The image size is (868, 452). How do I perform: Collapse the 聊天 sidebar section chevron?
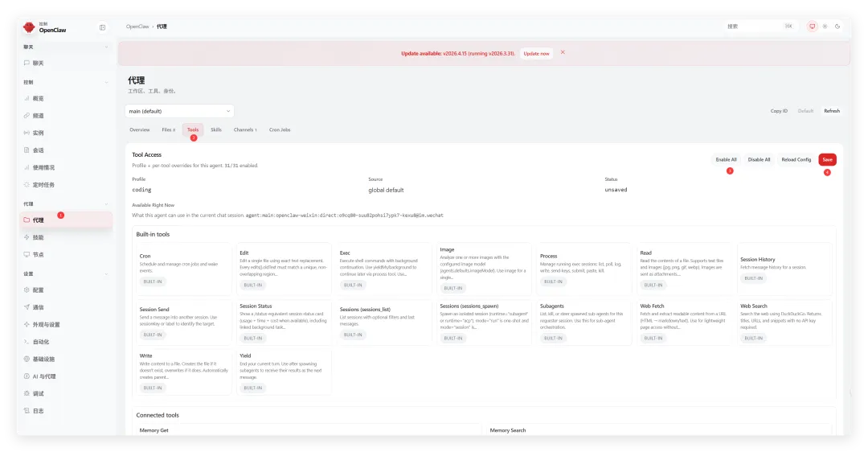[x=106, y=47]
